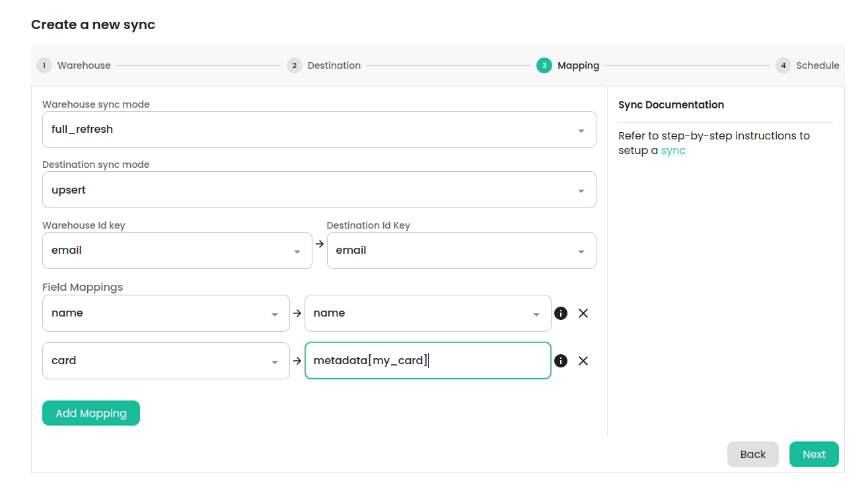Screen dimensions: 868x493
Task: Click the Warehouse sync mode label
Action: pyautogui.click(x=96, y=104)
